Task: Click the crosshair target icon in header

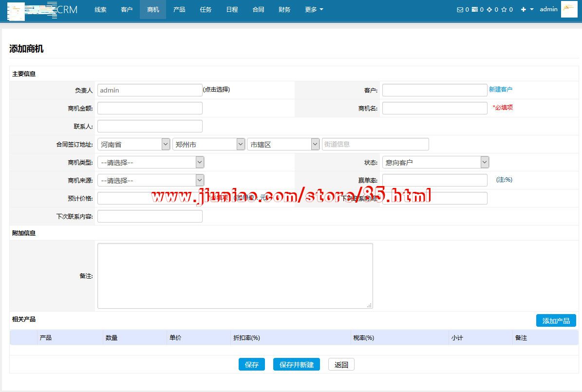Action: [489, 10]
